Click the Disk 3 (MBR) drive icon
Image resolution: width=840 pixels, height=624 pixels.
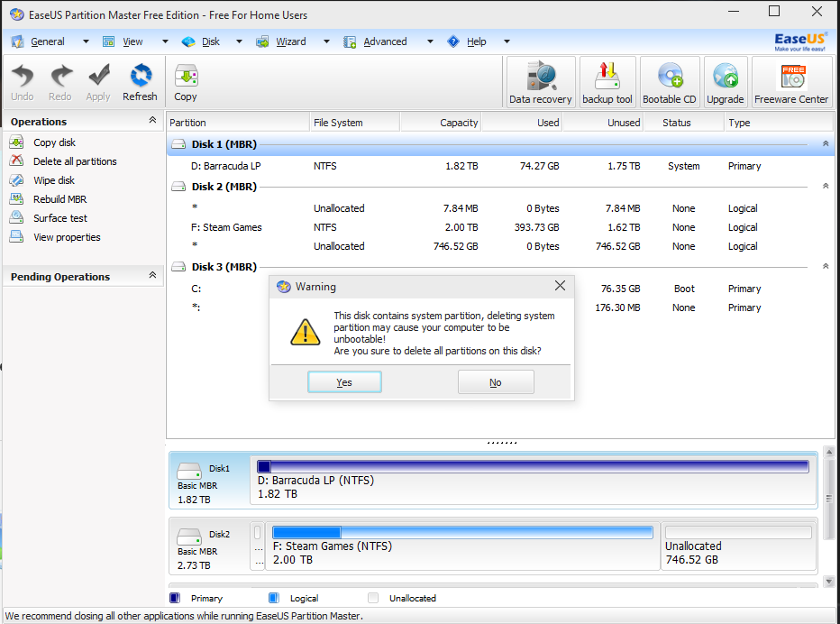[x=178, y=266]
